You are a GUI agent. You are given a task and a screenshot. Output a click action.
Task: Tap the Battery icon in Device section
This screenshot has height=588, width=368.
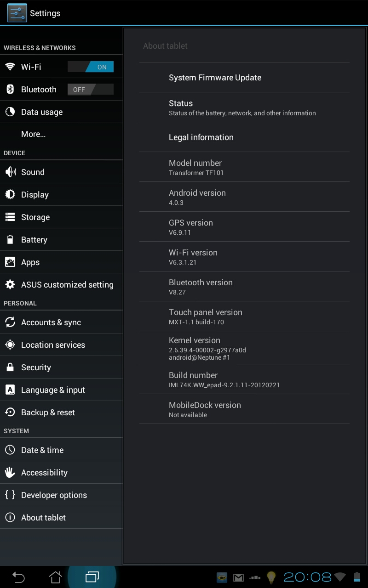click(10, 239)
